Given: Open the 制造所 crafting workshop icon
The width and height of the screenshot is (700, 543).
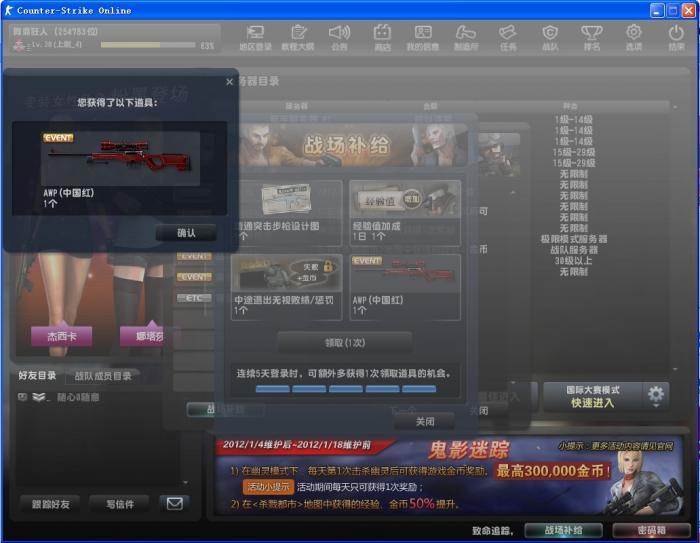Looking at the screenshot, I should pos(466,37).
